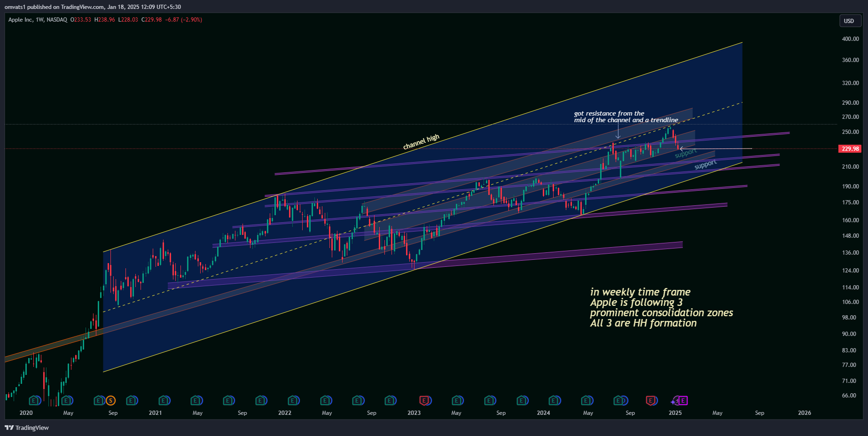Click the 98.00 price axis label
Image resolution: width=868 pixels, height=436 pixels.
tap(849, 318)
